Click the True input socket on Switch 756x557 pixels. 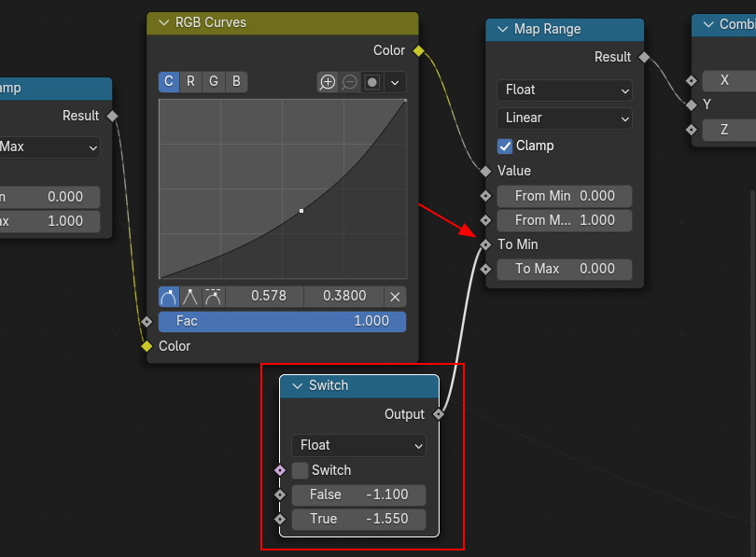pos(280,519)
